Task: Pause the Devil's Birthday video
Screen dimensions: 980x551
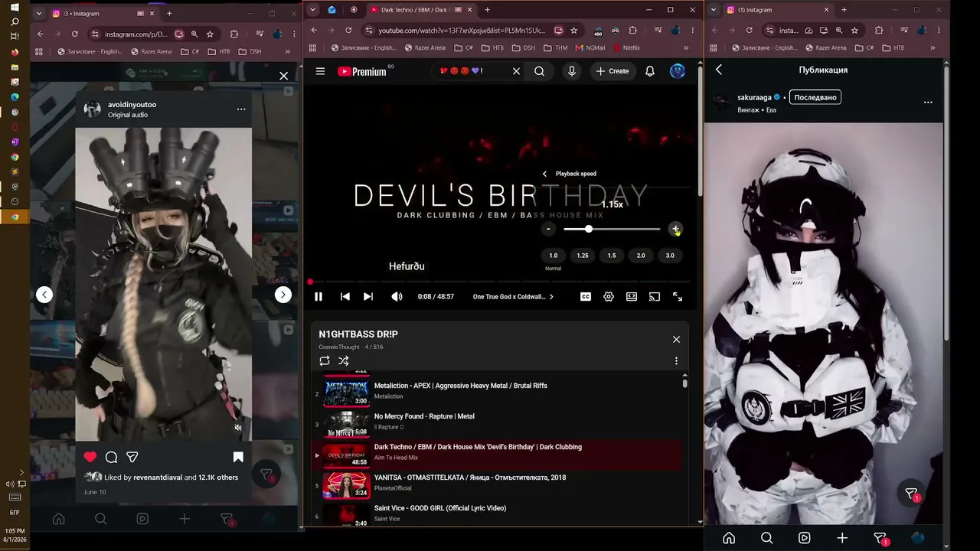Action: [x=318, y=297]
